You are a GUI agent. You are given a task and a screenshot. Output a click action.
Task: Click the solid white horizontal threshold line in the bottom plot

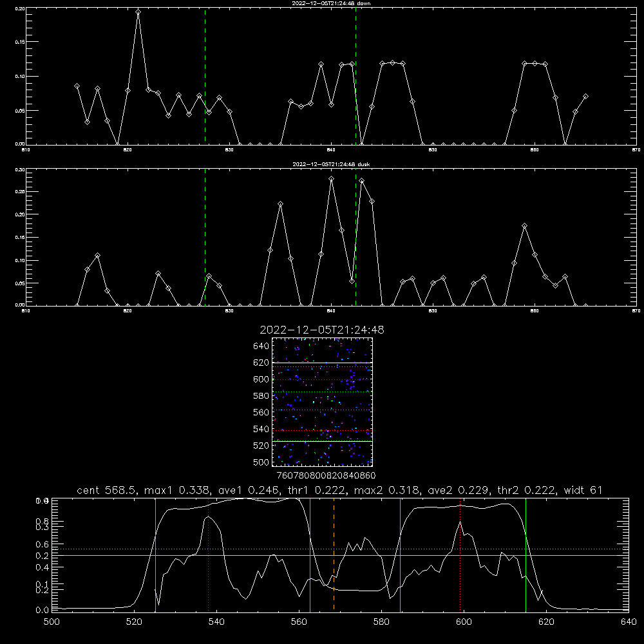coord(340,555)
